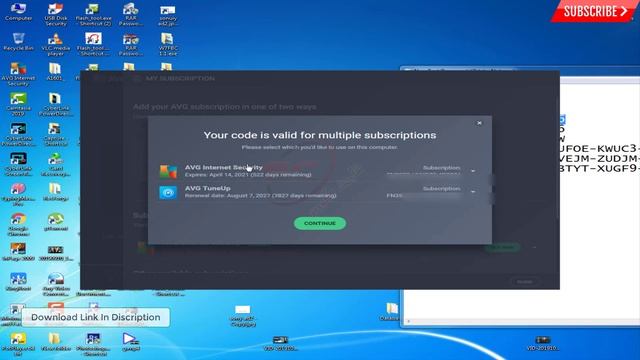This screenshot has height=360, width=640.
Task: Open the A1601_ folder on desktop
Action: click(55, 72)
